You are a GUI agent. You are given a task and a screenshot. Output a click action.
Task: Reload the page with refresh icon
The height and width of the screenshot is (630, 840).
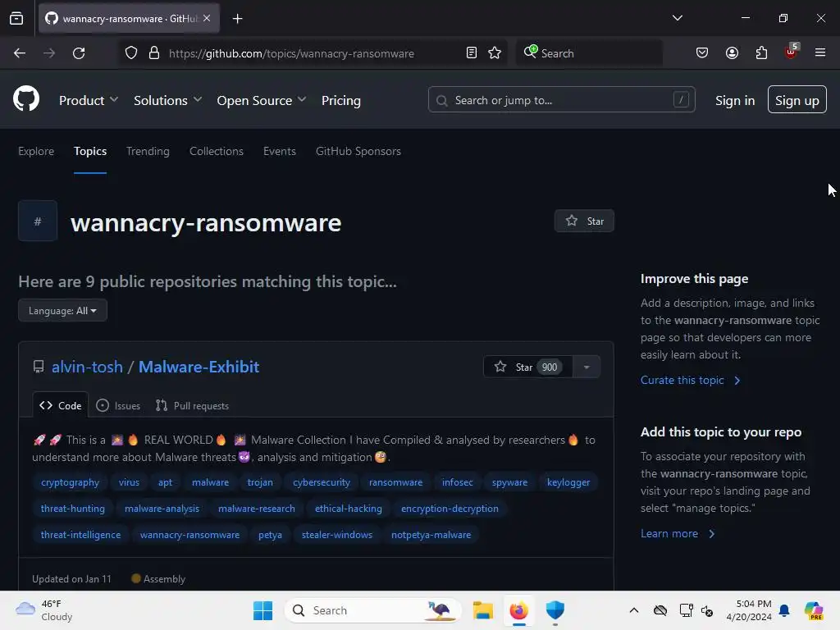click(x=79, y=53)
